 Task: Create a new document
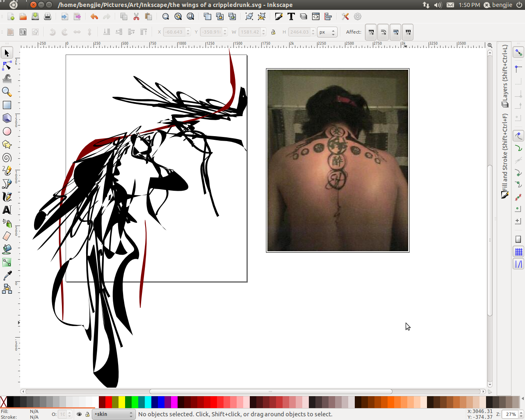pos(11,16)
